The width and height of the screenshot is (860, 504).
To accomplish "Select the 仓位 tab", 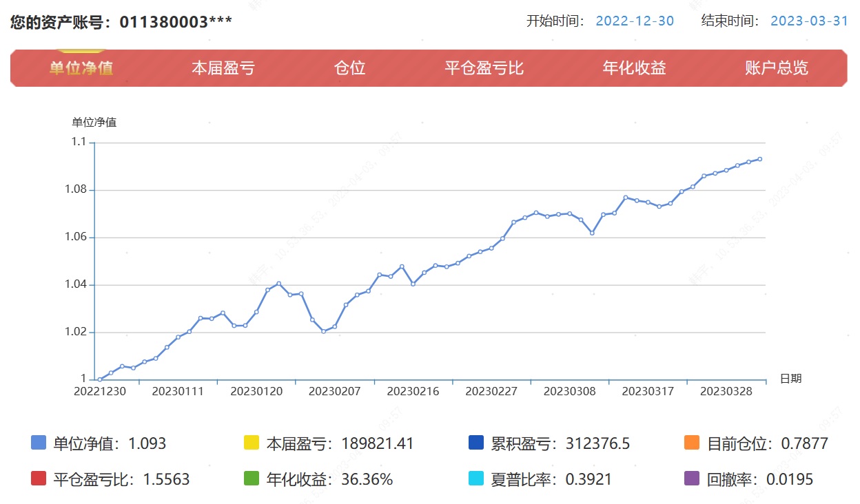I will pyautogui.click(x=349, y=68).
